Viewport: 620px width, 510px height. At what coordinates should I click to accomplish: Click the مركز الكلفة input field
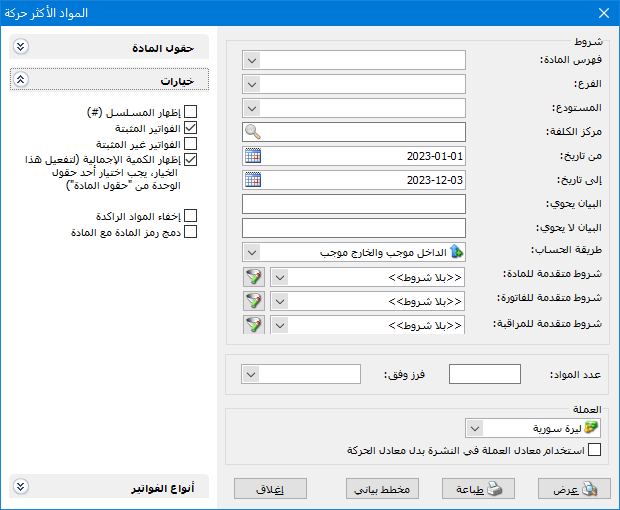click(x=354, y=132)
